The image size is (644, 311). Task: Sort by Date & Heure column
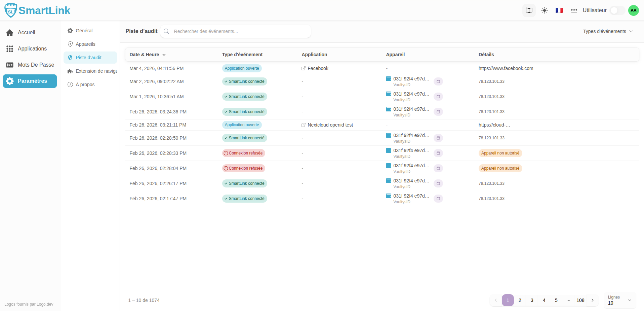pyautogui.click(x=148, y=55)
